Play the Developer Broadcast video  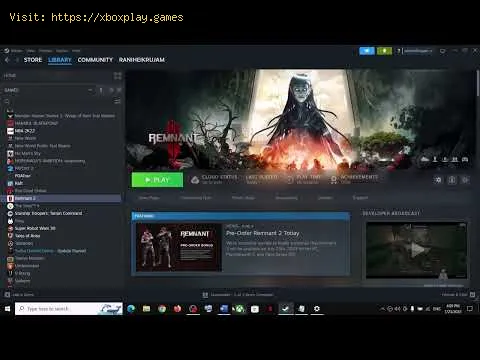[x=416, y=250]
